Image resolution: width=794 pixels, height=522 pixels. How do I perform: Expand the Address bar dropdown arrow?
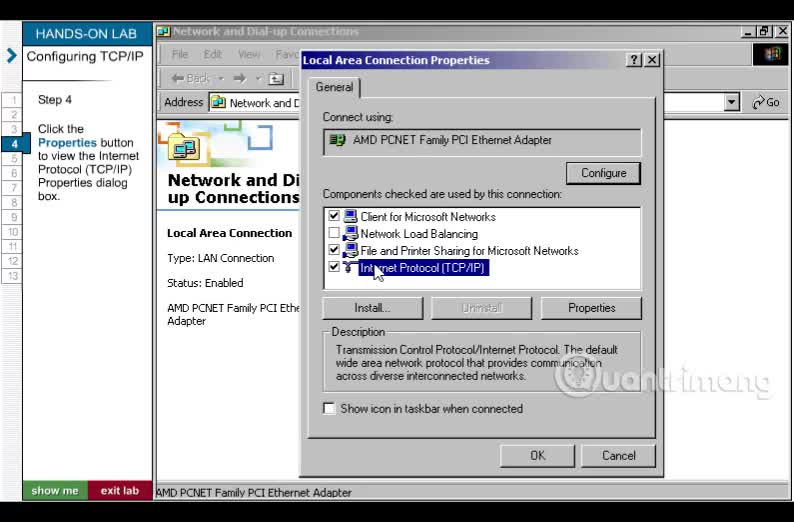731,102
